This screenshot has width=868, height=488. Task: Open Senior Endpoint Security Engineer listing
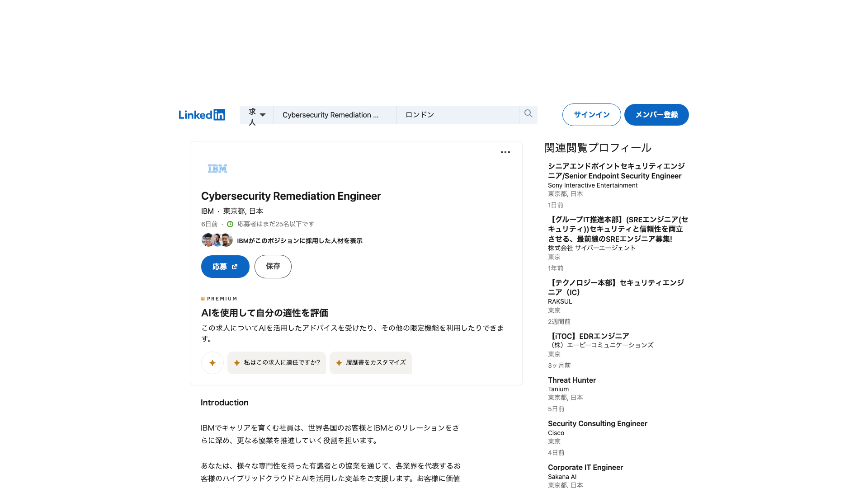pyautogui.click(x=617, y=171)
